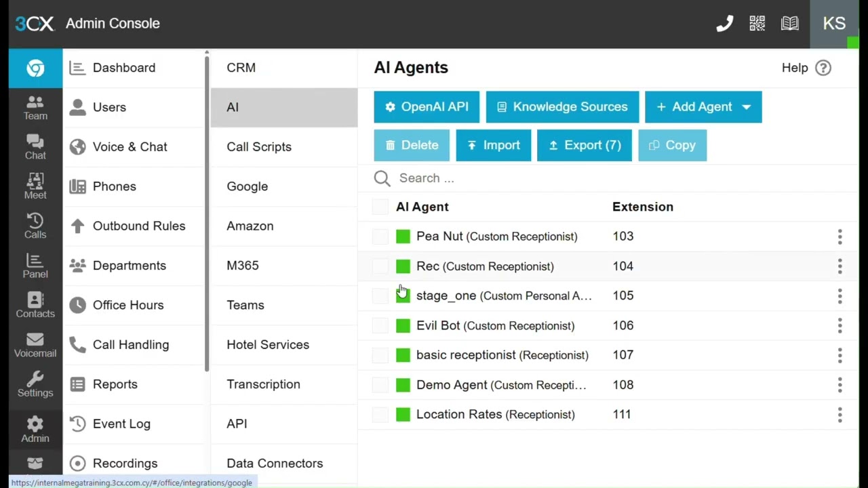Image resolution: width=868 pixels, height=488 pixels.
Task: Open Chat in the left sidebar
Action: pyautogui.click(x=35, y=147)
